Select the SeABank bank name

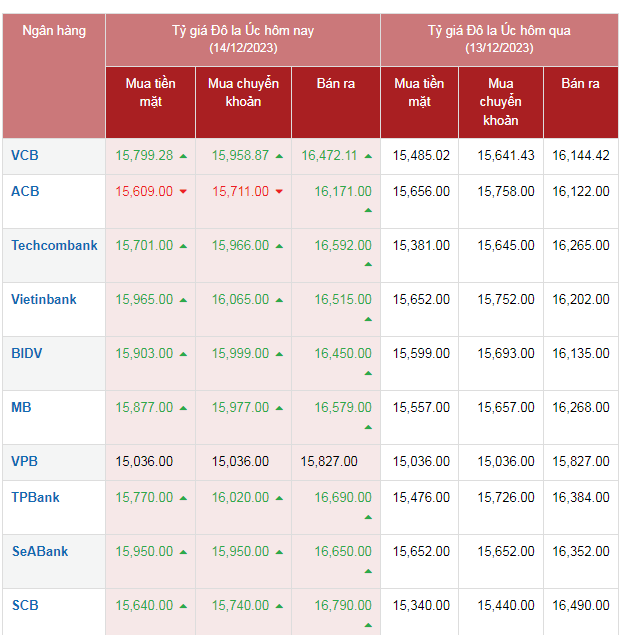tap(40, 551)
